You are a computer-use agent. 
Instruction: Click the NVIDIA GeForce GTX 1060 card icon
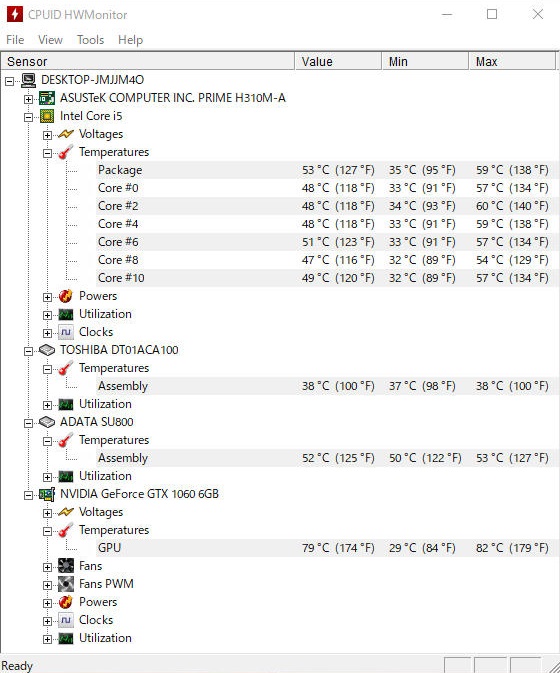[x=47, y=494]
